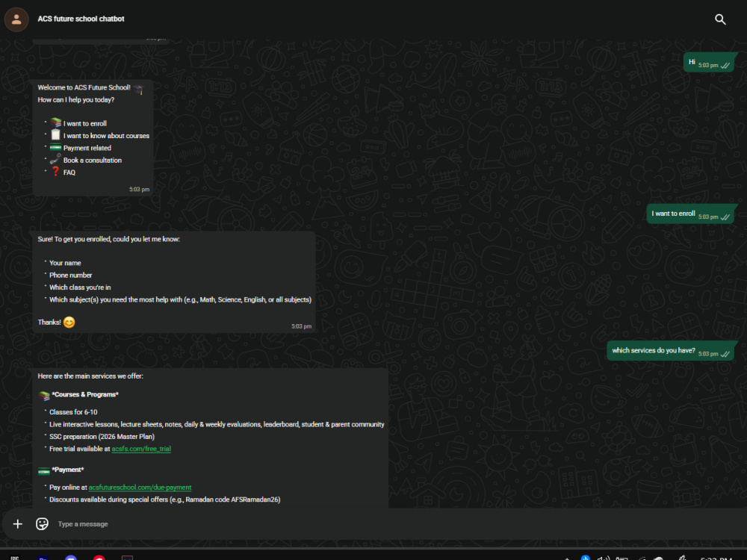Viewport: 747px width, 560px height.
Task: Click the read checkmarks on I want to enroll
Action: 725,217
